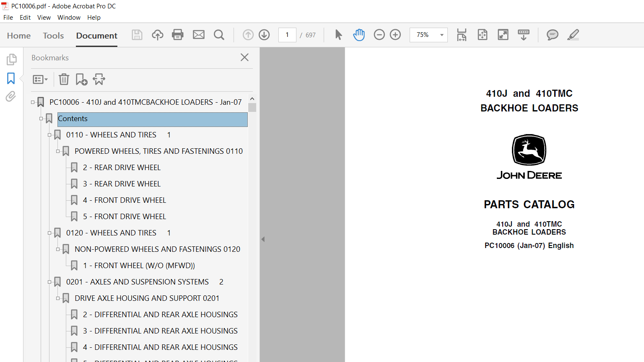Open the Page Thumbnails sidebar icon
644x362 pixels.
11,59
